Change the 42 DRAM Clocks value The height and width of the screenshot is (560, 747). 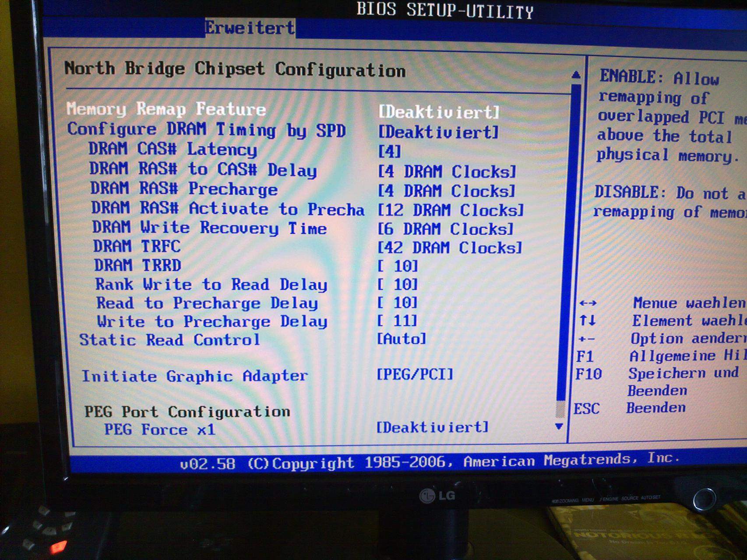pos(450,248)
